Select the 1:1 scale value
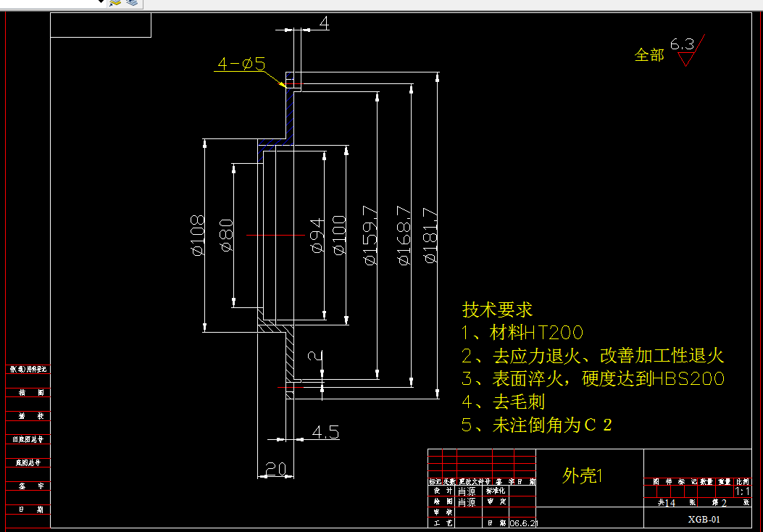Screen dimensions: 763x532 pyautogui.click(x=743, y=491)
